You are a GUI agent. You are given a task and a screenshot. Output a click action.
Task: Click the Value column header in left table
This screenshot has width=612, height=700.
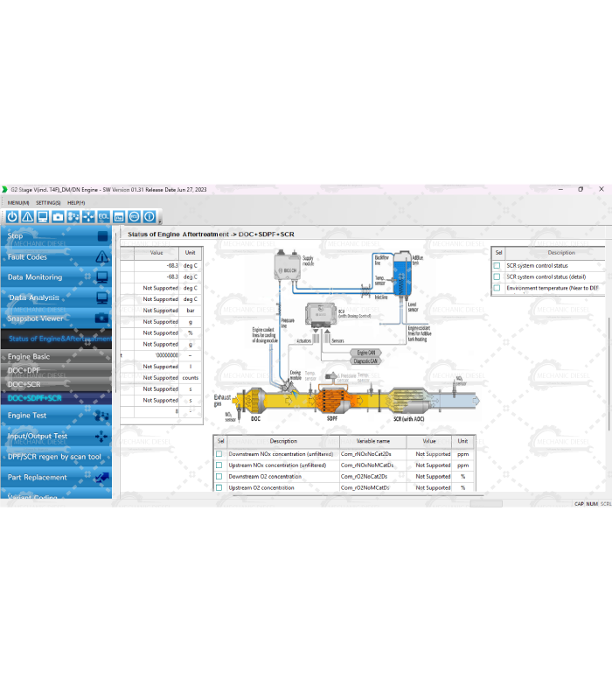(156, 253)
